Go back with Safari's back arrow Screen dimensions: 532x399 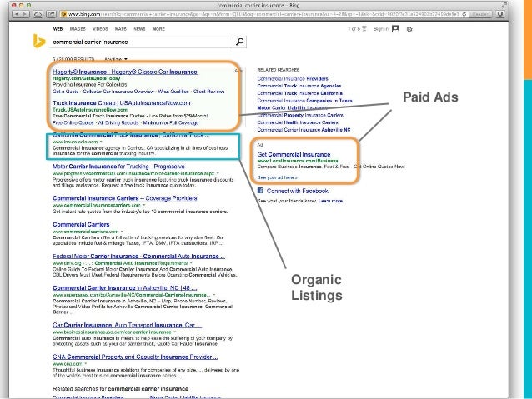pos(17,14)
